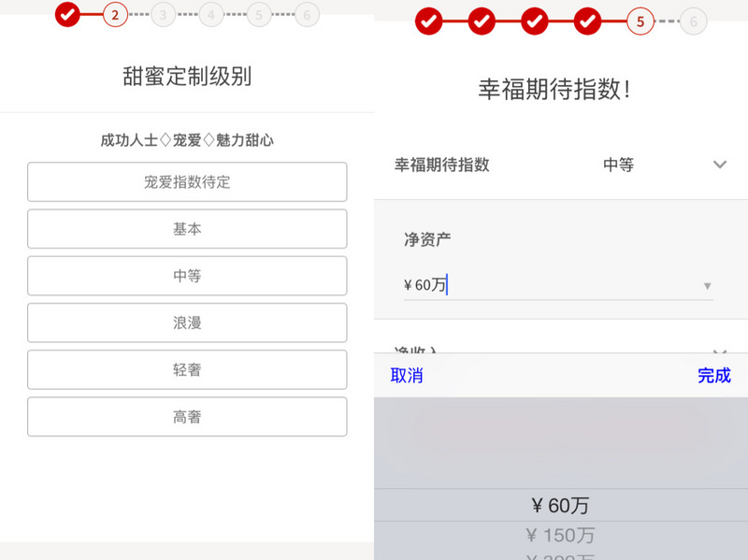Pick the 高奢 level option
748x560 pixels.
tap(187, 417)
